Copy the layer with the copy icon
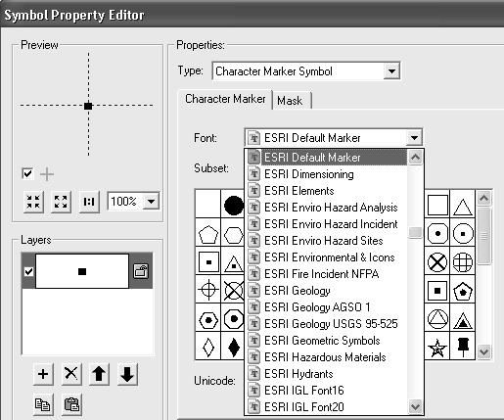 click(43, 404)
